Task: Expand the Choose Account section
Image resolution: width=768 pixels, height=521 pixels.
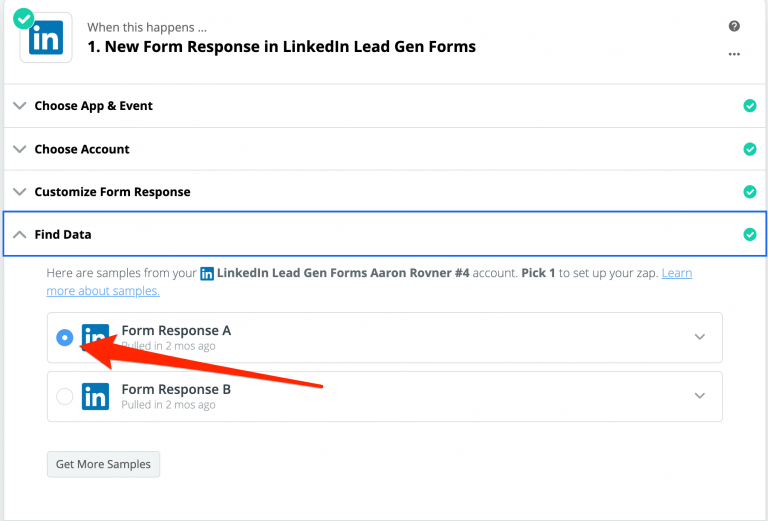Action: 20,149
